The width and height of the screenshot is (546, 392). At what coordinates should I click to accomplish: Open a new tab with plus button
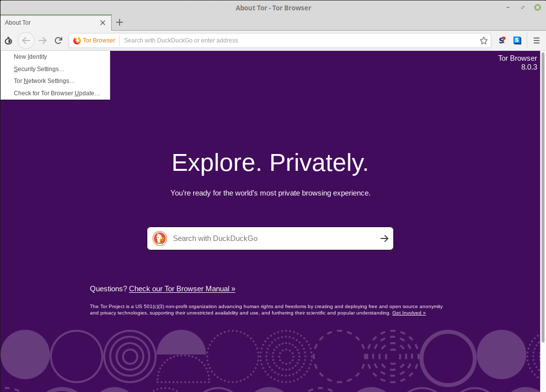click(120, 22)
